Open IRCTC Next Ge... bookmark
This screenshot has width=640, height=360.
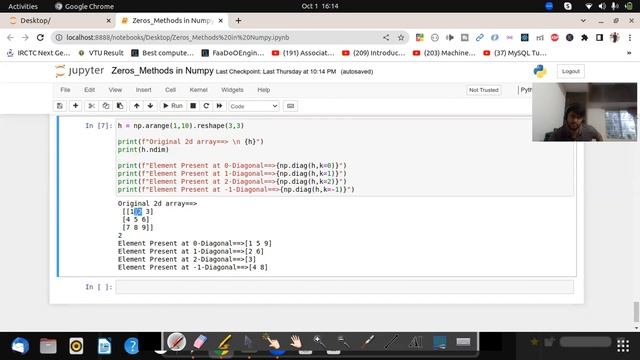click(x=39, y=53)
